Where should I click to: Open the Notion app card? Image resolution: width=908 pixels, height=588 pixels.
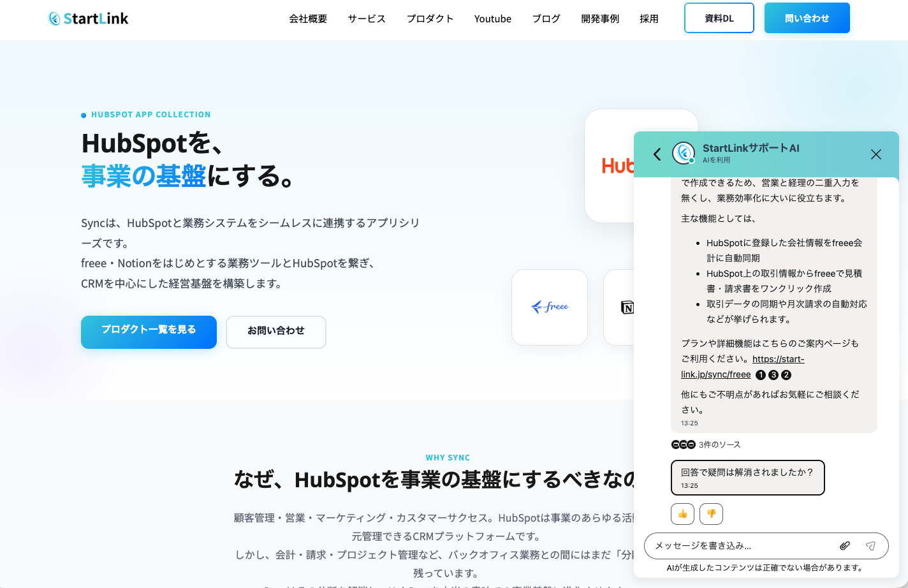[x=619, y=307]
